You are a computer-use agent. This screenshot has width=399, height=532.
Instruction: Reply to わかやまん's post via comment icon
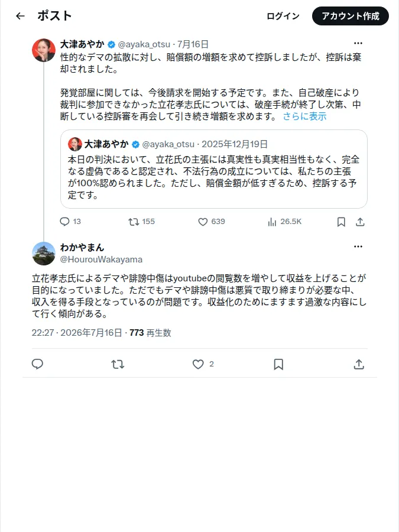point(37,364)
